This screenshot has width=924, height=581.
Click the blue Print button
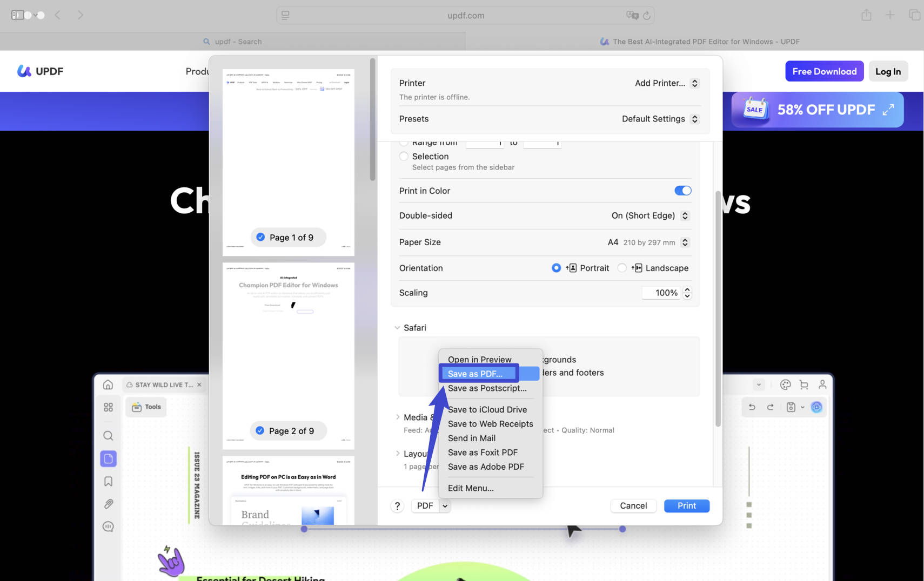pos(686,506)
